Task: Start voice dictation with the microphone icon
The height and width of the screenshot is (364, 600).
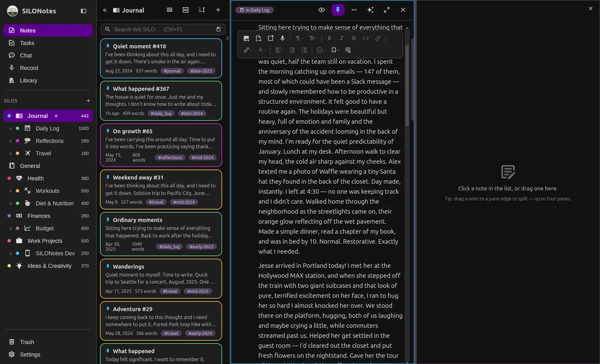Action: 282,38
